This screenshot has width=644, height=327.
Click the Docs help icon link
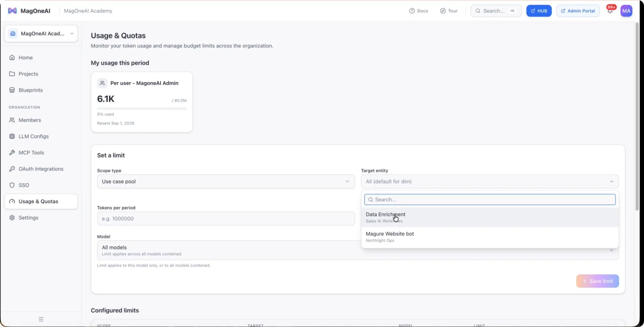point(418,11)
